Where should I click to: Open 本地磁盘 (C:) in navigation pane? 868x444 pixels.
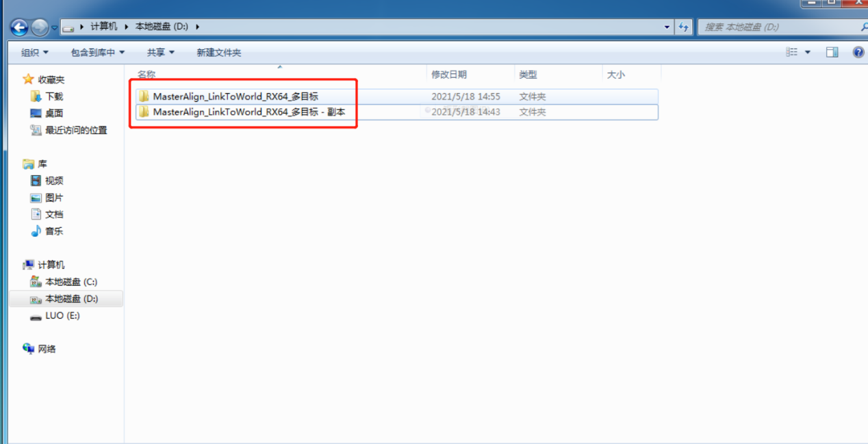pos(71,282)
